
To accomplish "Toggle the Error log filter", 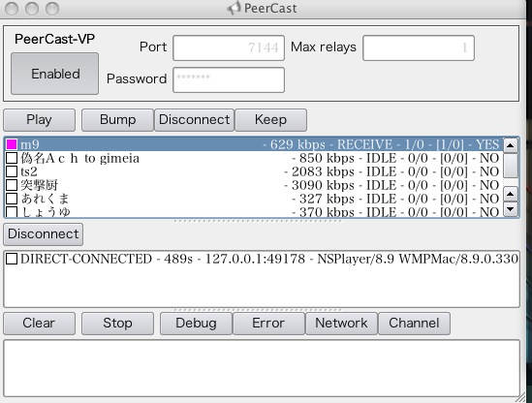I will pos(268,324).
